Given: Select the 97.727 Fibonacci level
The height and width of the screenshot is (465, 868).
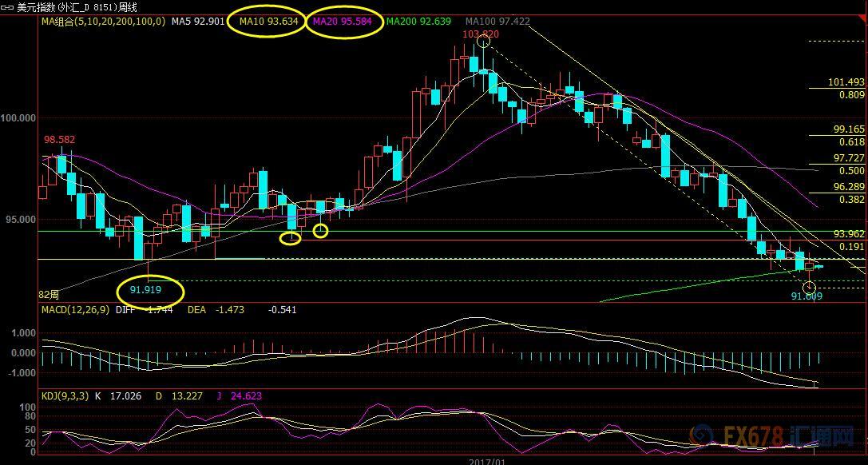Looking at the screenshot, I should tap(849, 158).
